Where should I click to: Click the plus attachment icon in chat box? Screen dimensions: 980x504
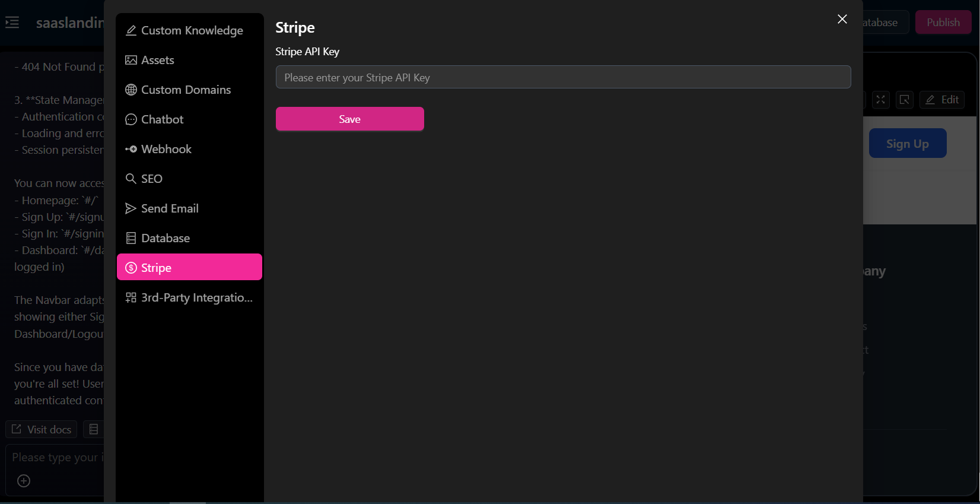24,481
